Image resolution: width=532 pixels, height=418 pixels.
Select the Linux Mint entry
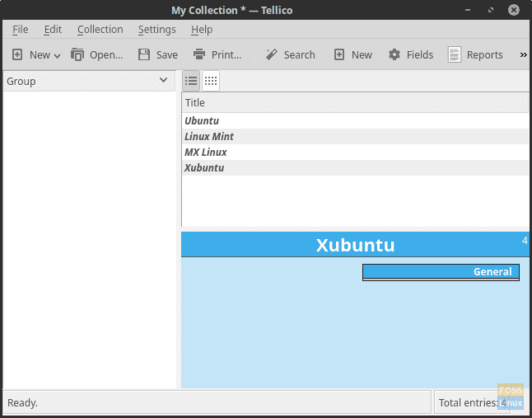click(x=355, y=137)
